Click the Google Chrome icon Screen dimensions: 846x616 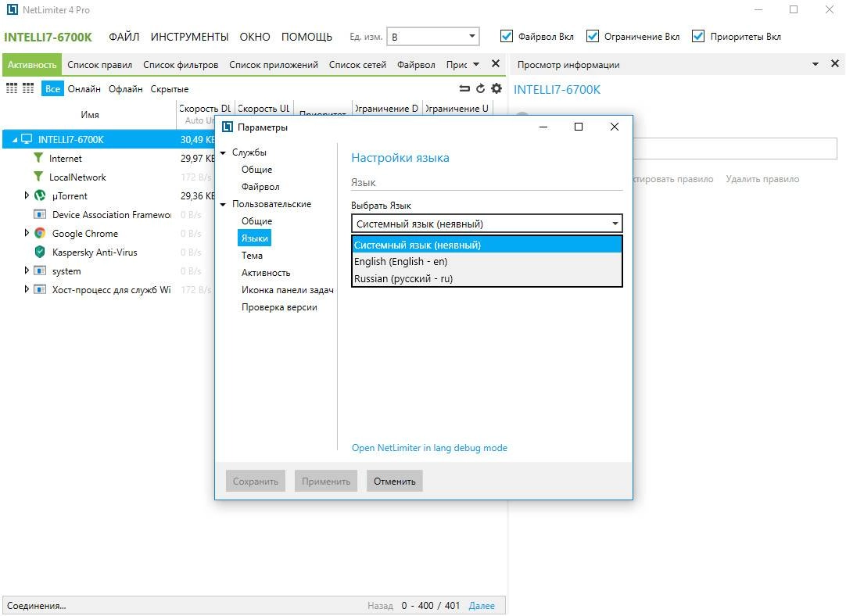[40, 233]
